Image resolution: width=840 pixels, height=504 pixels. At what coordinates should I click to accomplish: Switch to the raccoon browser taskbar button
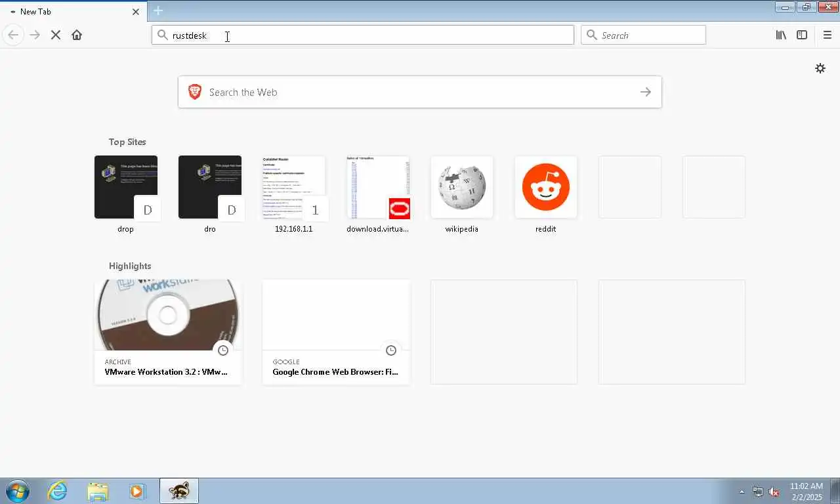coord(179,491)
